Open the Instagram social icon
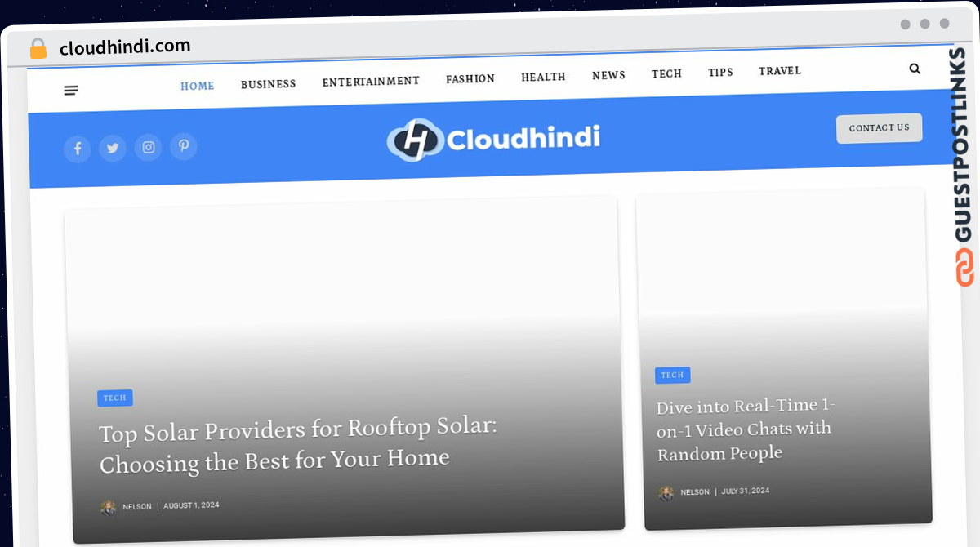This screenshot has height=547, width=980. click(x=148, y=147)
